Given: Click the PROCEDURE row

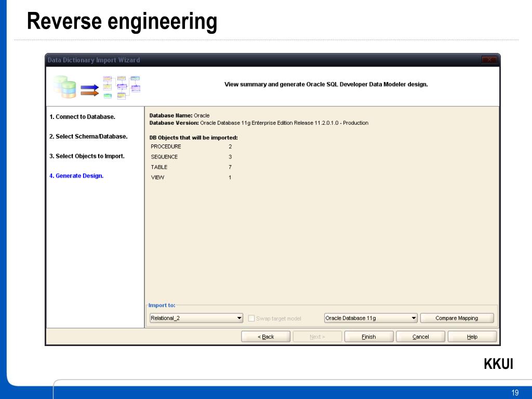Looking at the screenshot, I should click(191, 147).
